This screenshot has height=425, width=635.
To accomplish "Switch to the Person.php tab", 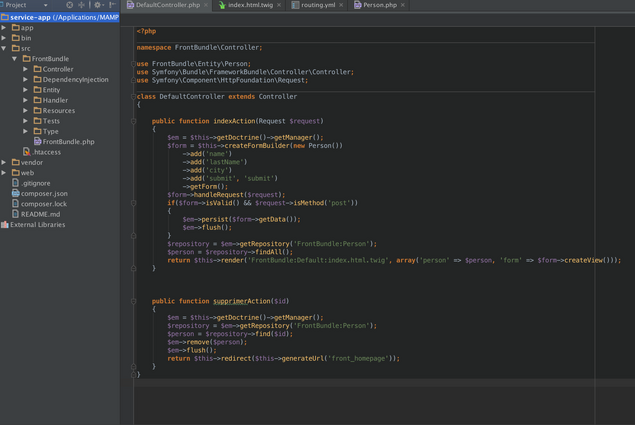I will 379,5.
